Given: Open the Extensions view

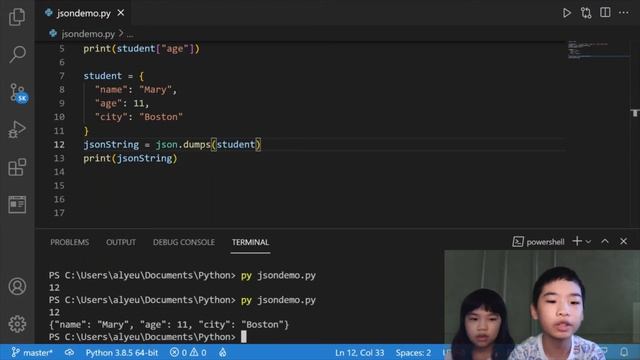Looking at the screenshot, I should tap(17, 167).
